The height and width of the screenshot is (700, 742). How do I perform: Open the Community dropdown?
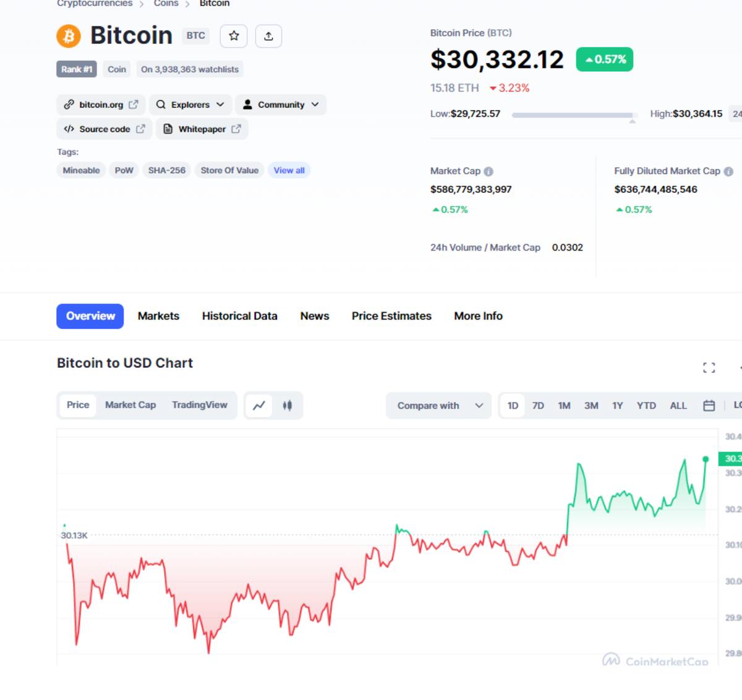tap(281, 105)
